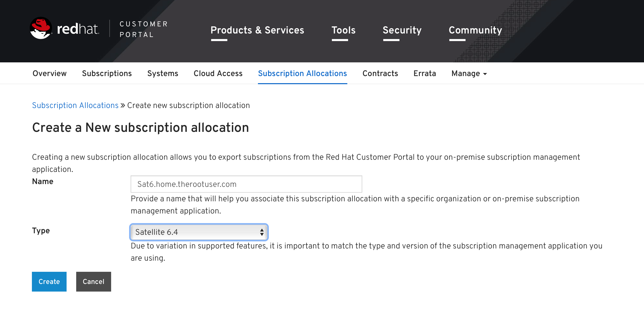The width and height of the screenshot is (644, 323).
Task: Open the Type dropdown showing Satellite 6.4
Action: 199,232
